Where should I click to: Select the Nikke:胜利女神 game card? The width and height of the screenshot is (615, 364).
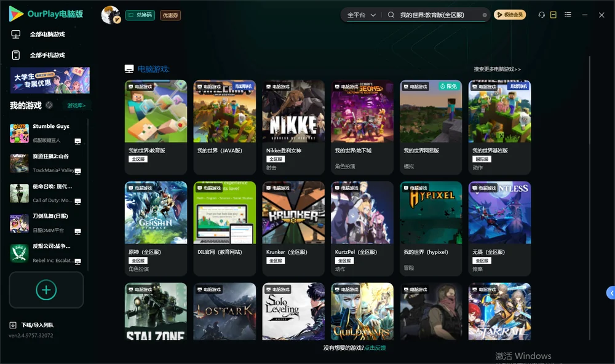pyautogui.click(x=293, y=127)
